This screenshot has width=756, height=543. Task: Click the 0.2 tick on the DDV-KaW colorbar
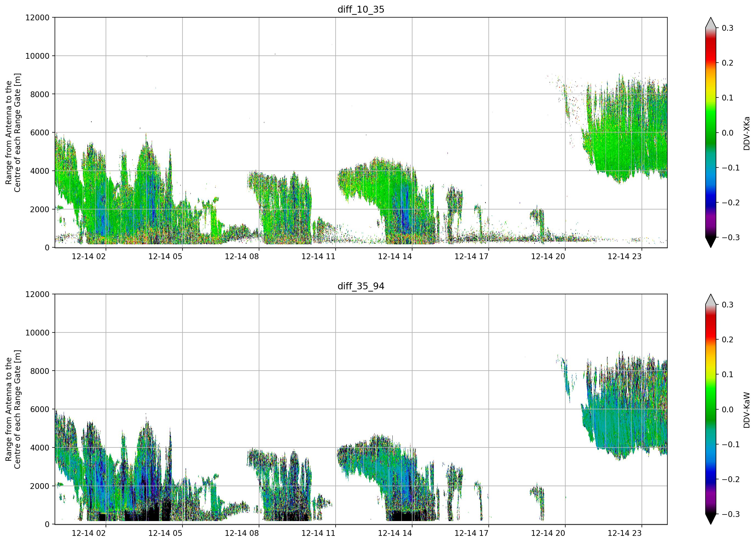point(727,340)
